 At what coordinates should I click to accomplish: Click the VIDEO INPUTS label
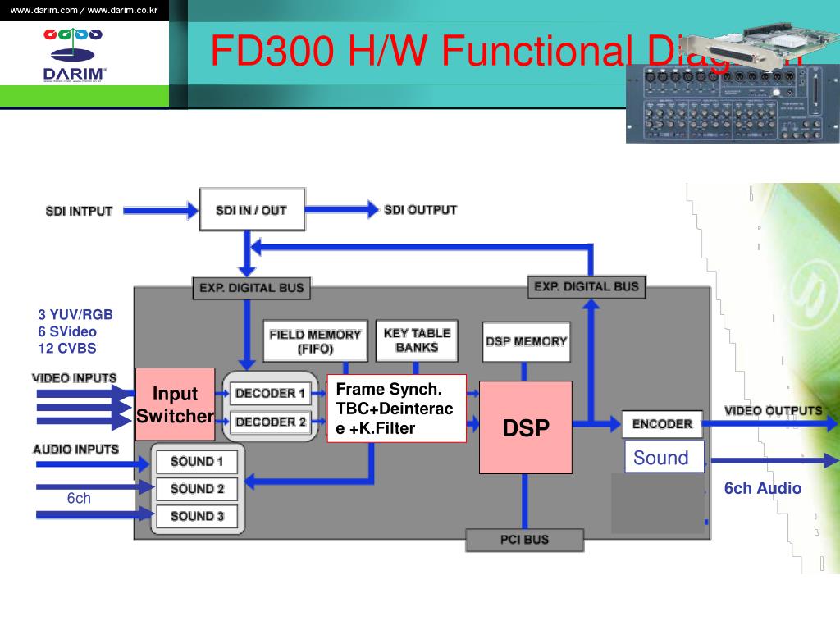(x=75, y=378)
